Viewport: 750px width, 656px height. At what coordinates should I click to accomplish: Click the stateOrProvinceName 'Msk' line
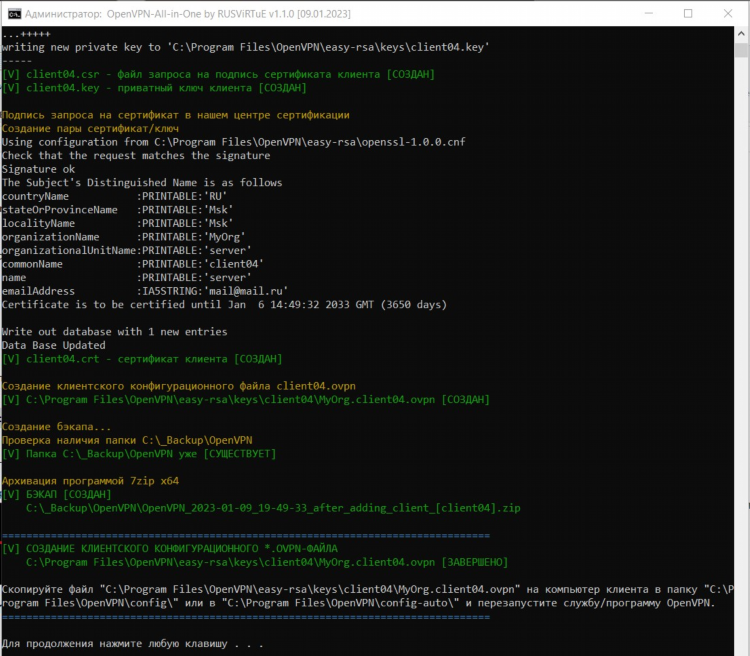pyautogui.click(x=118, y=210)
